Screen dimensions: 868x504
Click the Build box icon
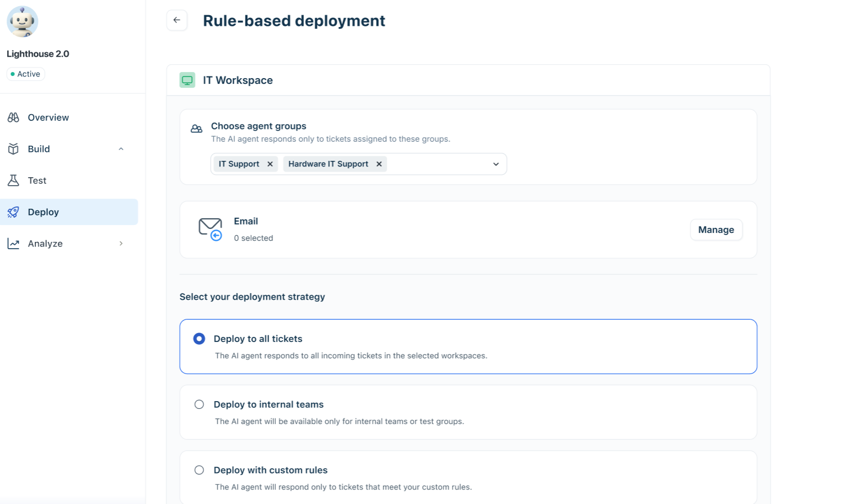[x=14, y=149]
